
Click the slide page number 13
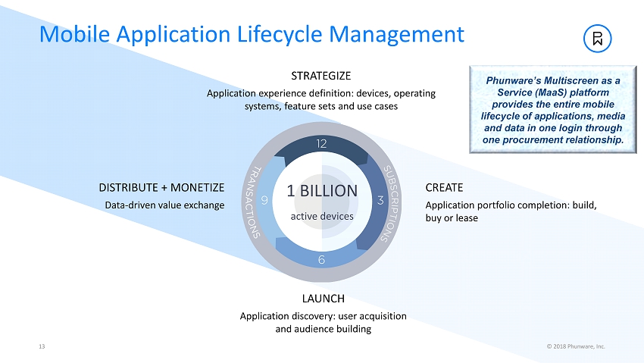click(42, 346)
